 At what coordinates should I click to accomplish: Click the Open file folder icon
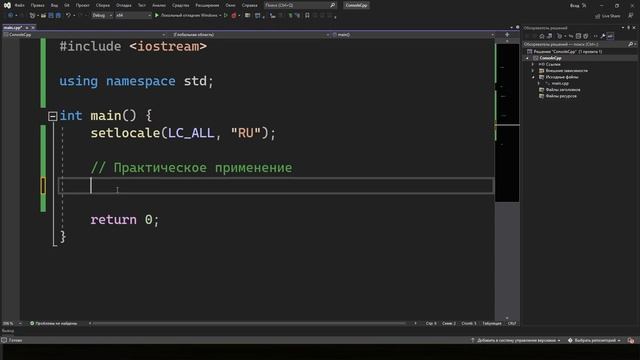click(x=43, y=16)
